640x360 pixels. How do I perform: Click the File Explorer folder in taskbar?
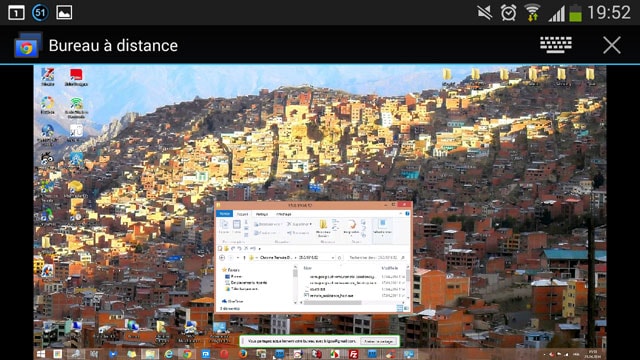(x=150, y=354)
